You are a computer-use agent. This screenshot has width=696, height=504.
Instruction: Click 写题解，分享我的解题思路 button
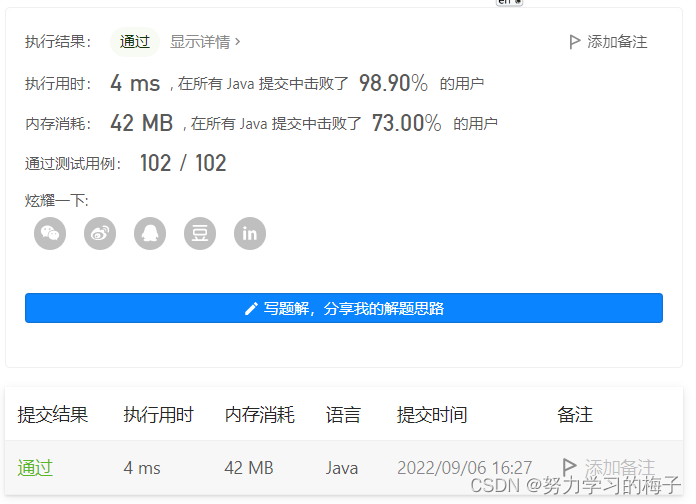(x=344, y=308)
